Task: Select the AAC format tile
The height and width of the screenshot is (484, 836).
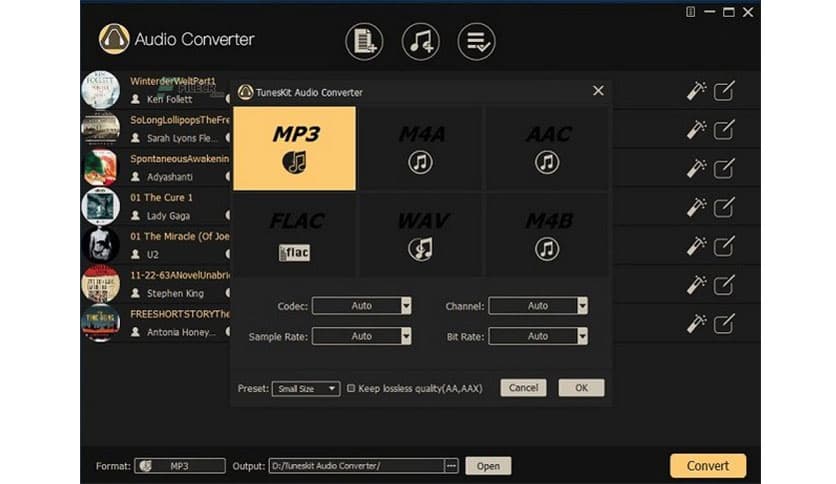Action: coord(547,148)
